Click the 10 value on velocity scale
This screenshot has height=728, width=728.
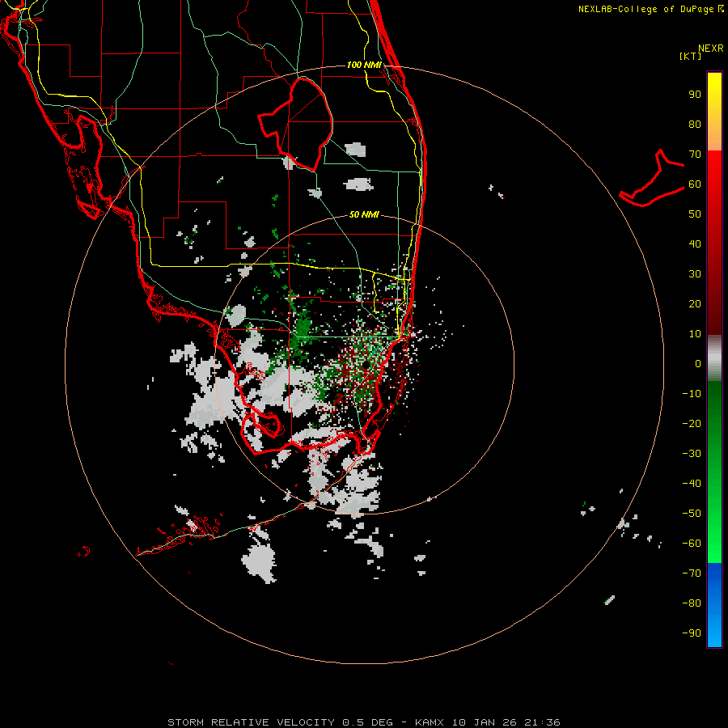pos(695,334)
